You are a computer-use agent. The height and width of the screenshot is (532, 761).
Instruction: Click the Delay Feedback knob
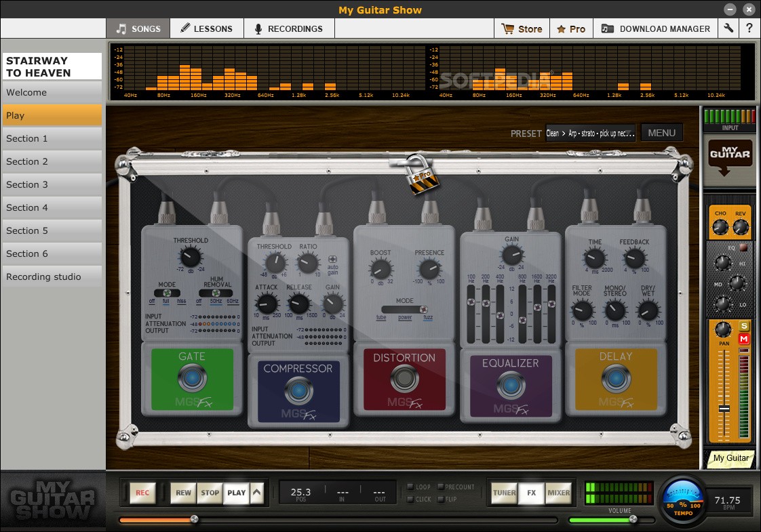(x=634, y=258)
